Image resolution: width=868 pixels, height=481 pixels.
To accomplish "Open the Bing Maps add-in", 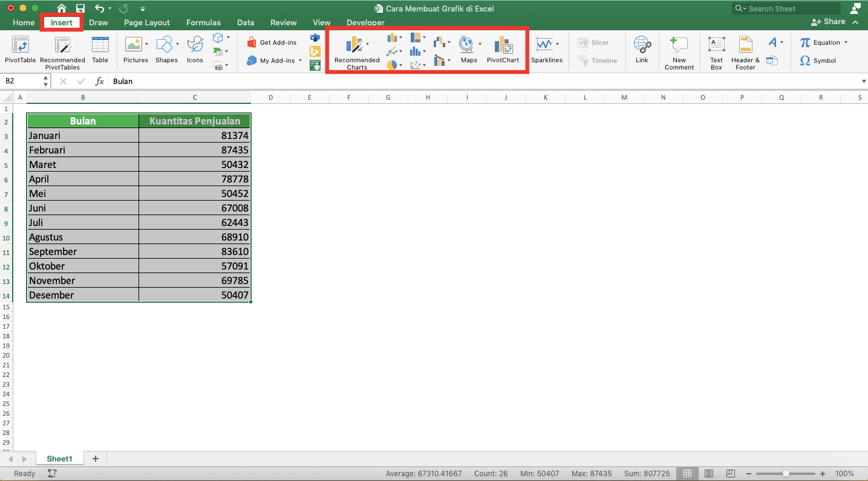I will point(315,51).
